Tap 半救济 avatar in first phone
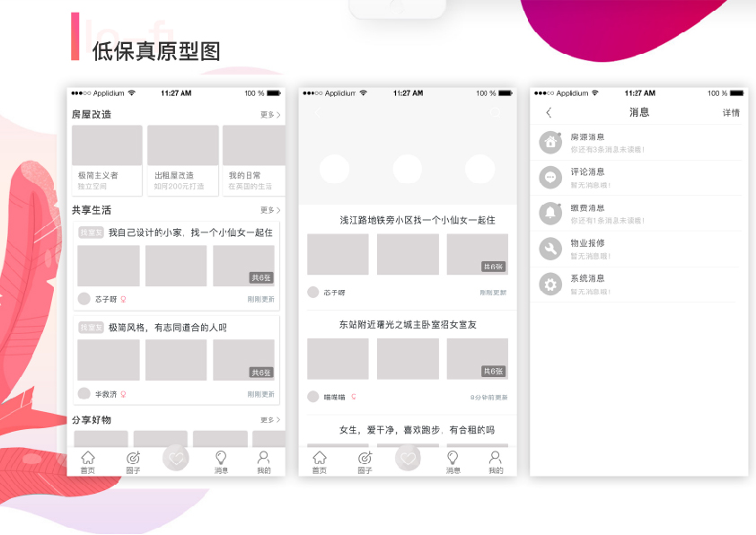 point(84,394)
